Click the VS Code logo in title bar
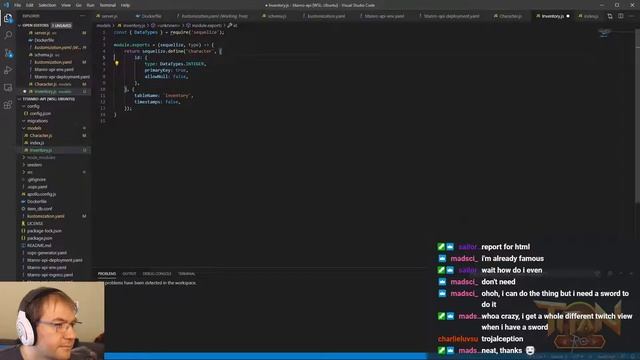This screenshot has height=360, width=640. pos(6,5)
